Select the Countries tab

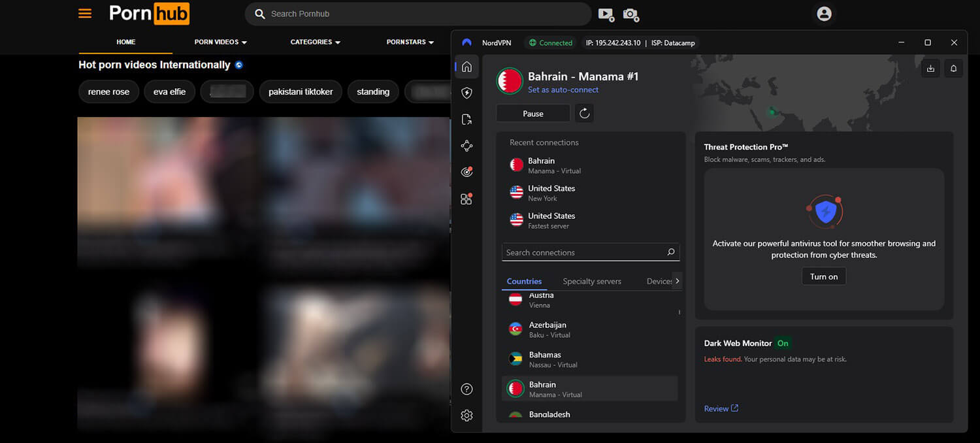(524, 281)
